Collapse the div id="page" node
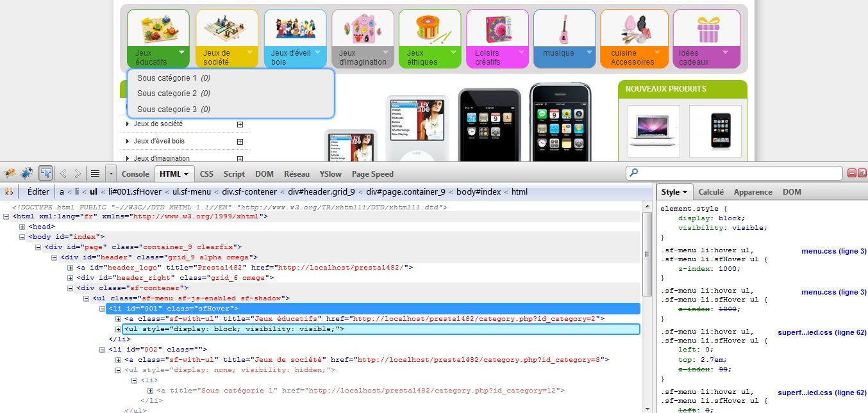 [x=38, y=247]
